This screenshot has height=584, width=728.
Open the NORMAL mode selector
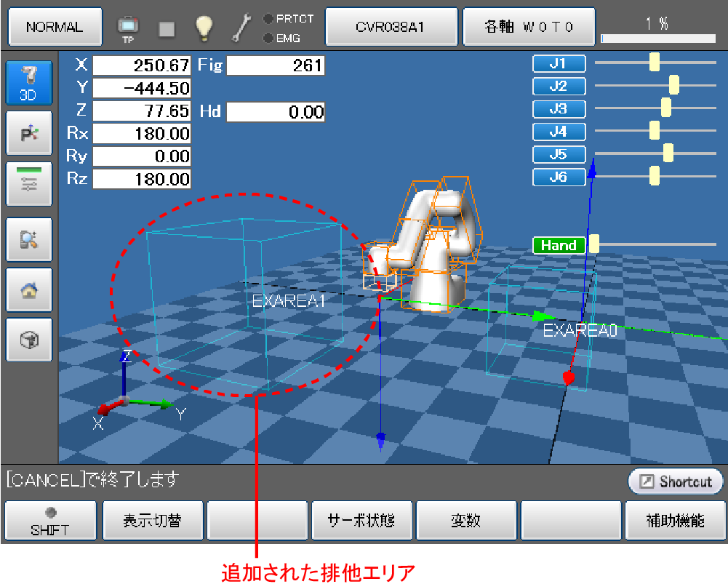55,27
